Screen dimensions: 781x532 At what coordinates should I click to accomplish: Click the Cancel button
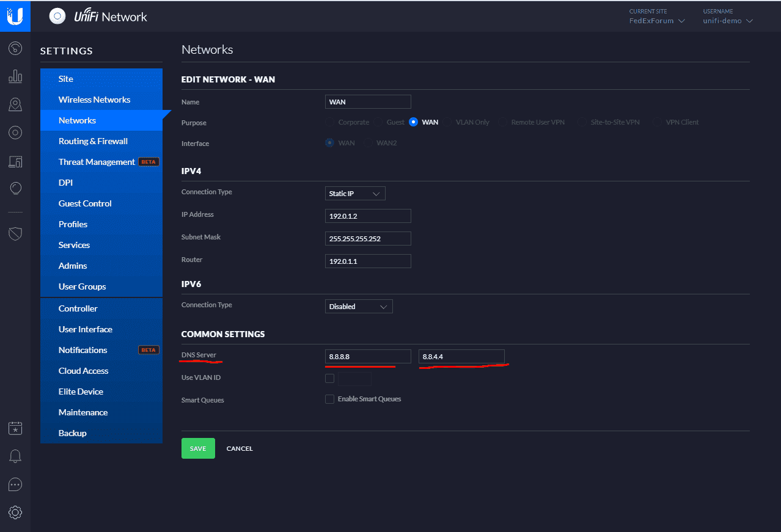coord(240,448)
